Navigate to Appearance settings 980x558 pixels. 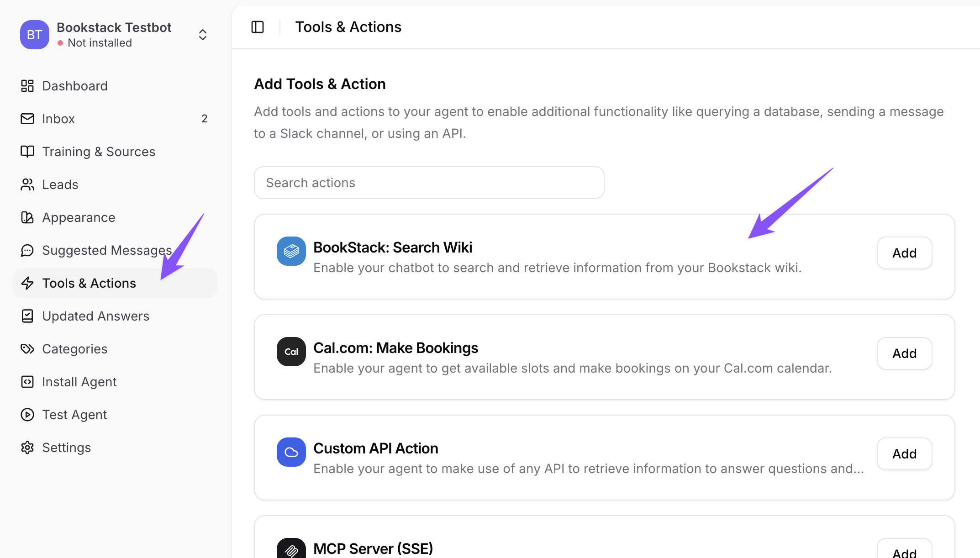(79, 217)
